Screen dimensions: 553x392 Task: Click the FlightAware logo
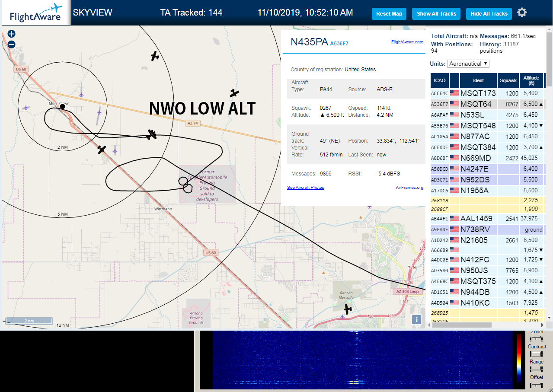click(x=35, y=13)
